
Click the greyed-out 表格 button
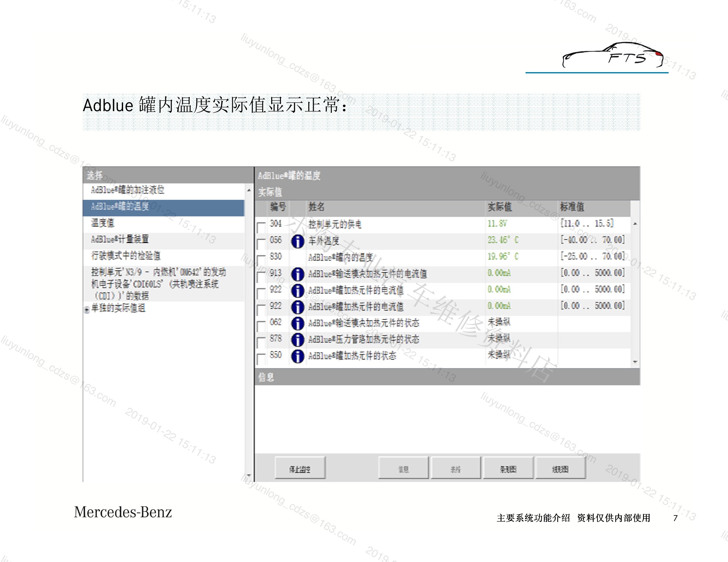click(456, 468)
